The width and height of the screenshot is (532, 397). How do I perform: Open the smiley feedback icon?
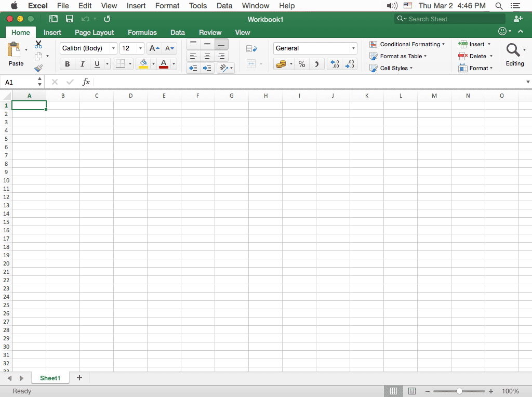click(502, 31)
